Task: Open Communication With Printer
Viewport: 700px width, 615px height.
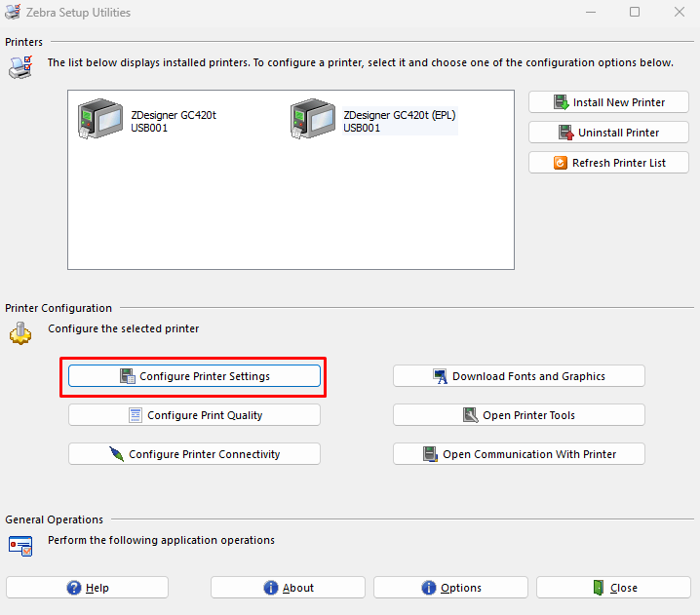Action: coord(519,454)
